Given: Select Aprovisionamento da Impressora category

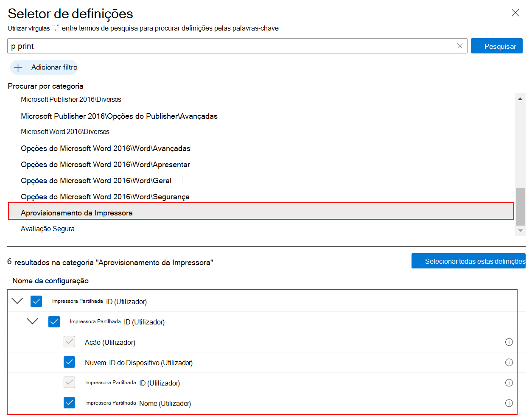Looking at the screenshot, I should click(261, 211).
